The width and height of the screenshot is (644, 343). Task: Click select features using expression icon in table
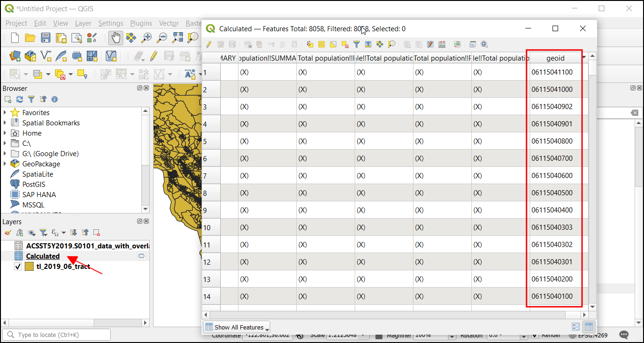(x=310, y=45)
